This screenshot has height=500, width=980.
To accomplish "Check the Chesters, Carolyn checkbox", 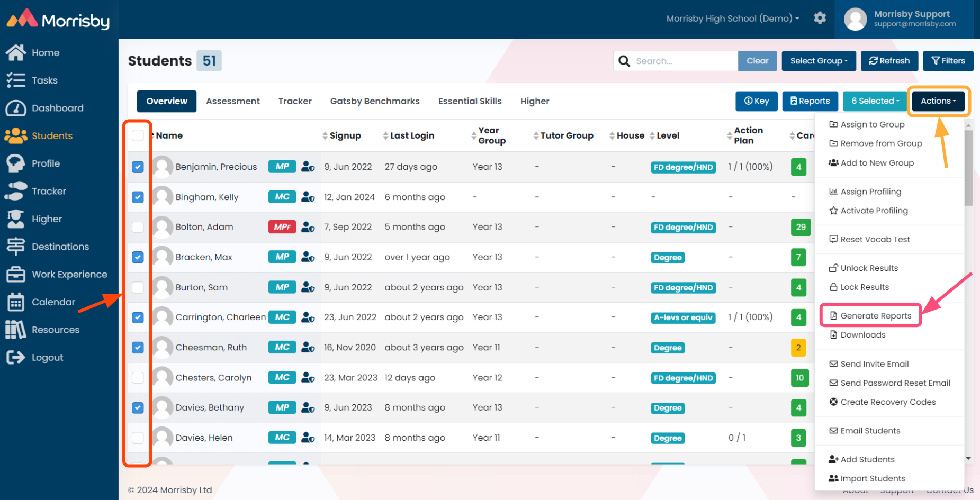I will 138,378.
